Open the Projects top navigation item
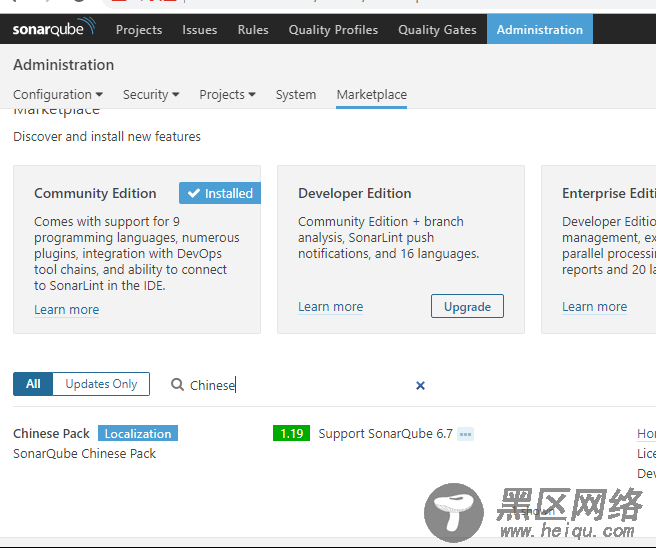 pos(139,30)
